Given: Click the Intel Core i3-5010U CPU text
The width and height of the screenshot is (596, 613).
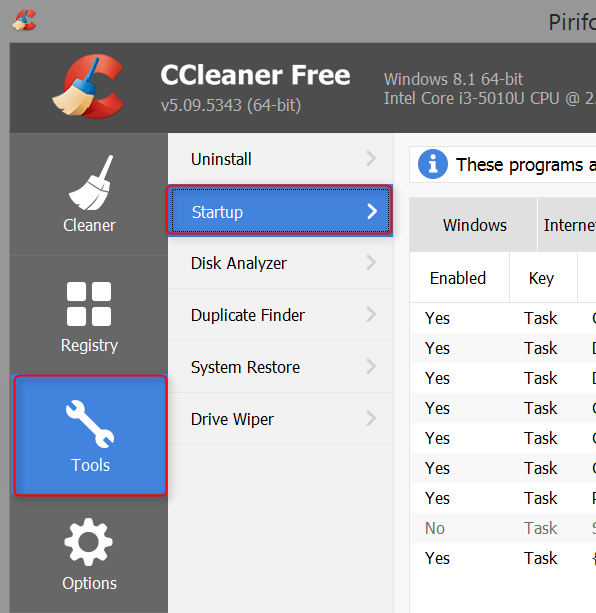Looking at the screenshot, I should (490, 99).
